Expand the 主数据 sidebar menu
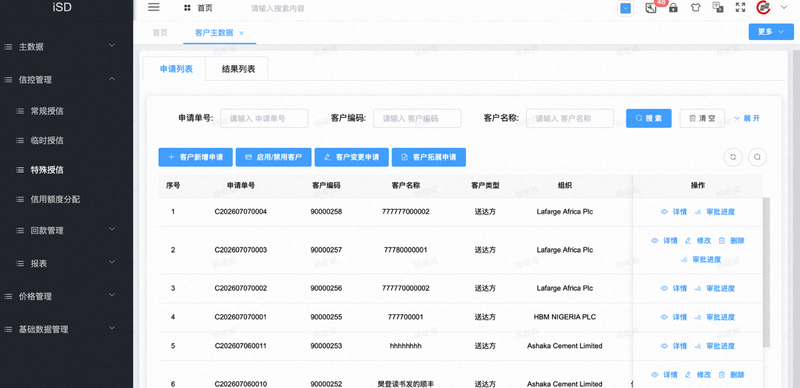Screen dimensions: 800x388 tap(66, 46)
